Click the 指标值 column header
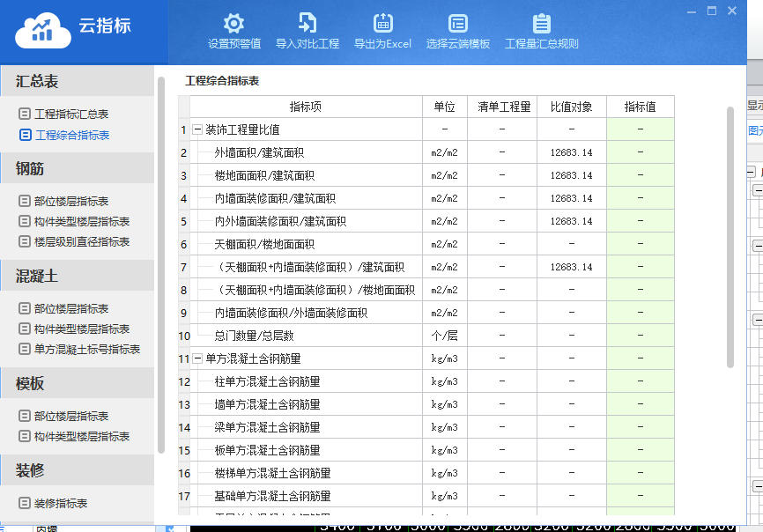This screenshot has width=763, height=532. (640, 107)
